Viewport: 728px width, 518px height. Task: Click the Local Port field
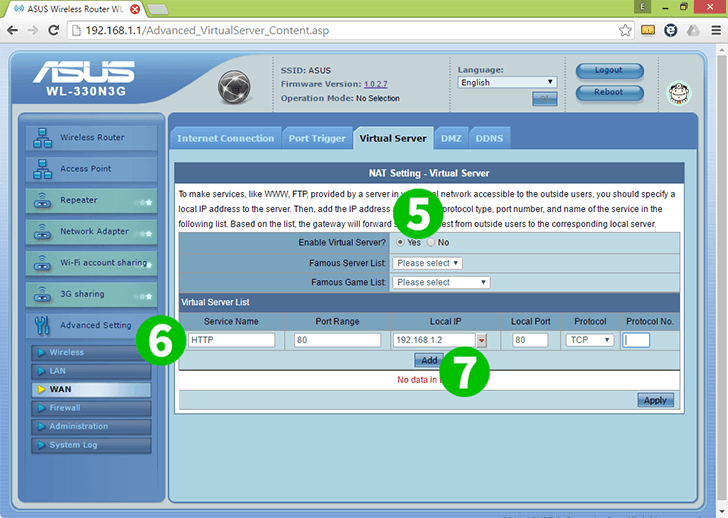[x=530, y=340]
